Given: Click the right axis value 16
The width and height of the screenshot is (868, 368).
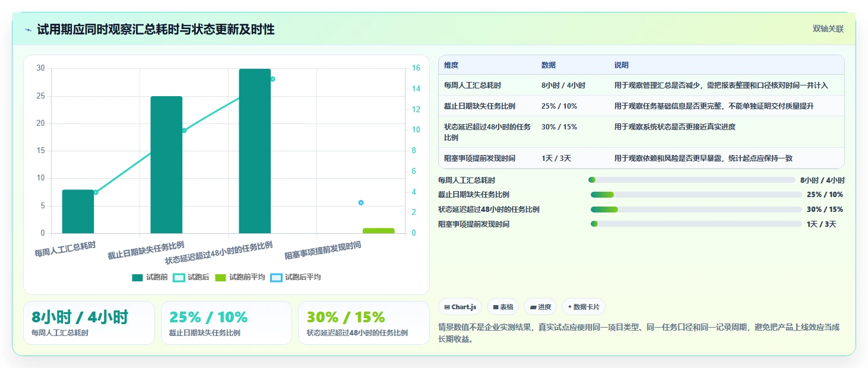Looking at the screenshot, I should [x=416, y=68].
